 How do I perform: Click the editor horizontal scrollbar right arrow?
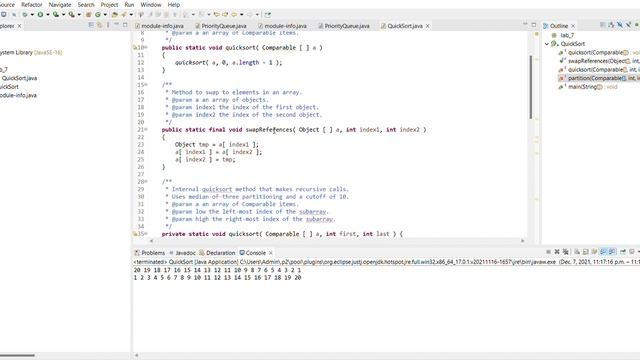(522, 241)
